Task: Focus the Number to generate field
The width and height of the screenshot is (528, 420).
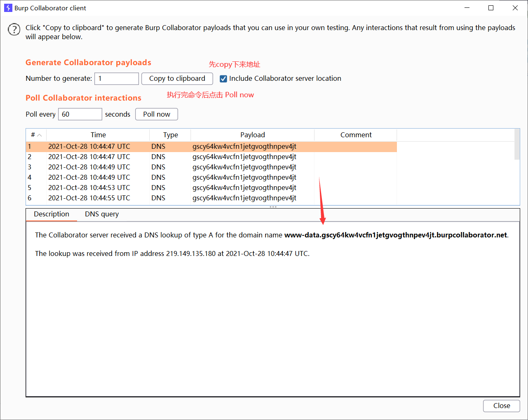Action: click(117, 79)
